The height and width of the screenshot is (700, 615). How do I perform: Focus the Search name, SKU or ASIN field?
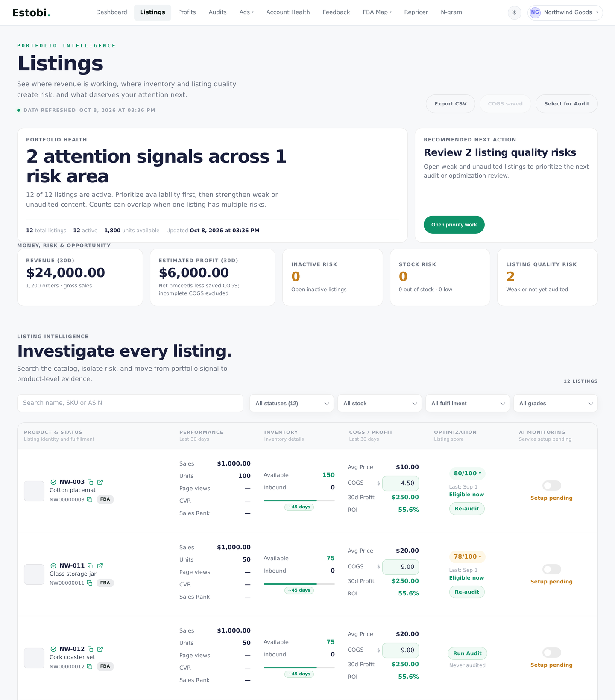coord(130,403)
